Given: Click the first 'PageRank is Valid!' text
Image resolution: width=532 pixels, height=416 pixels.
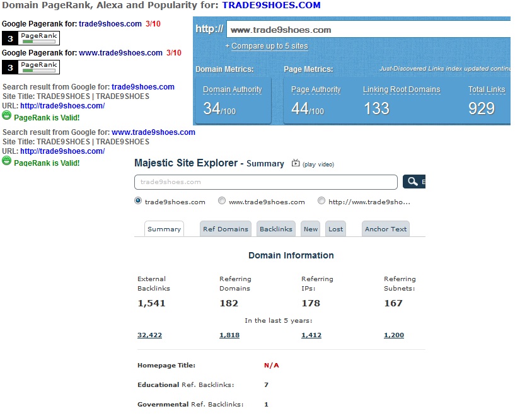Looking at the screenshot, I should coord(47,118).
